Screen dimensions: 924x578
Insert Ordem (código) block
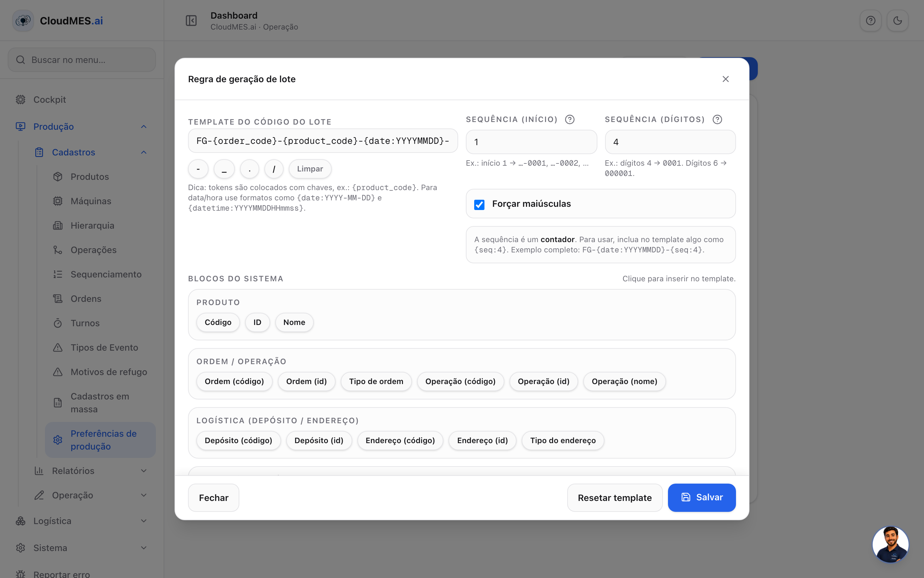pyautogui.click(x=235, y=381)
